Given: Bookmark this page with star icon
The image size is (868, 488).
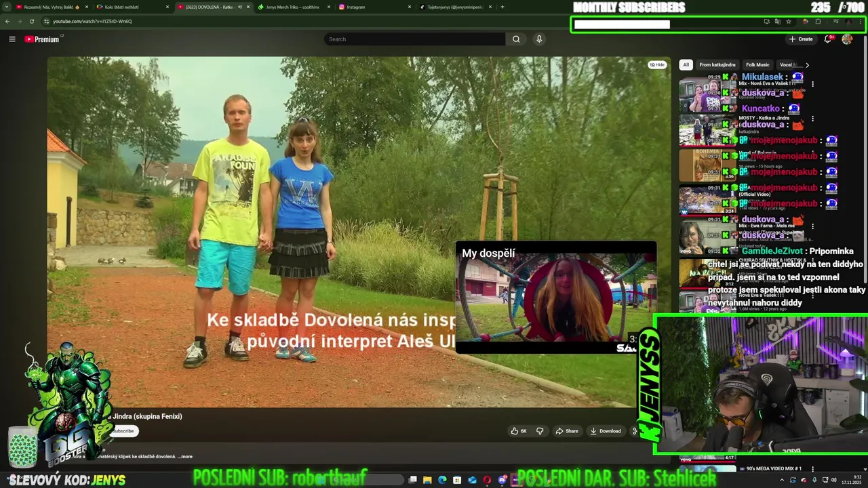Looking at the screenshot, I should tap(789, 22).
